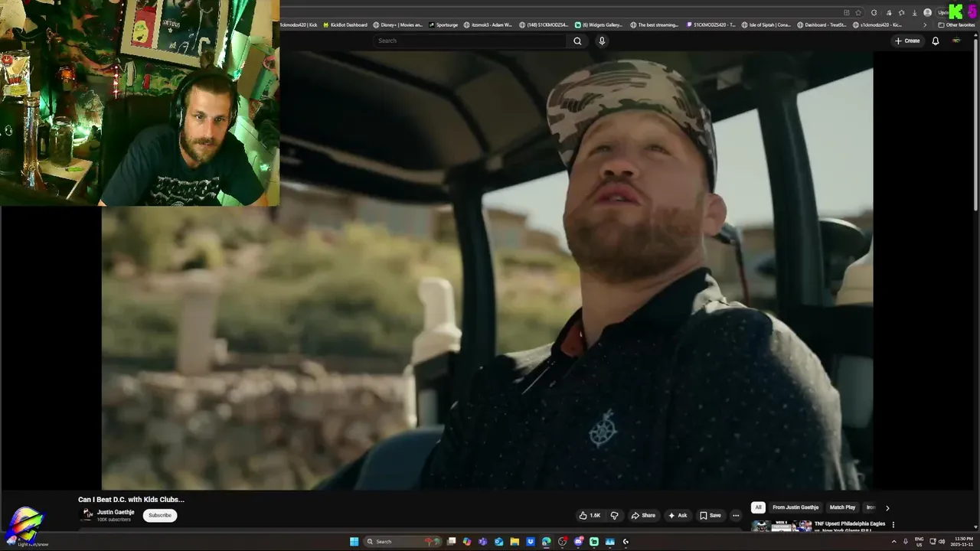Open the Disney+ Movies bookmark

398,24
